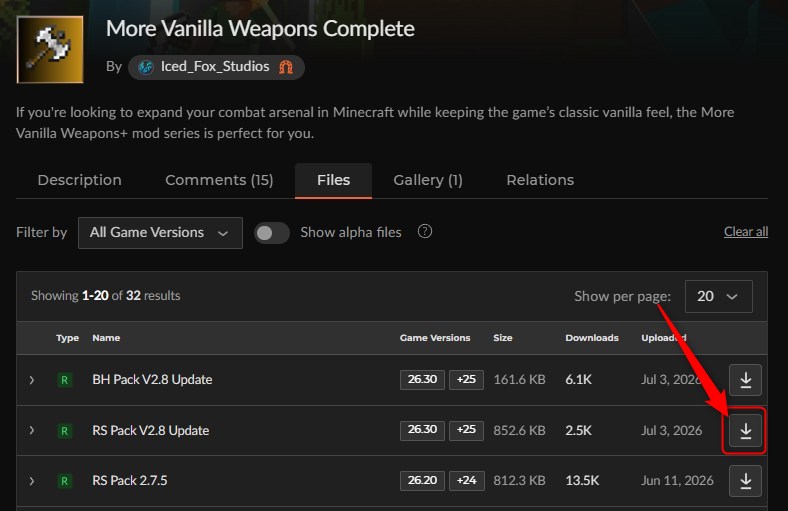Download the BH Pack V2.8 Update file
The image size is (788, 511).
tap(745, 380)
